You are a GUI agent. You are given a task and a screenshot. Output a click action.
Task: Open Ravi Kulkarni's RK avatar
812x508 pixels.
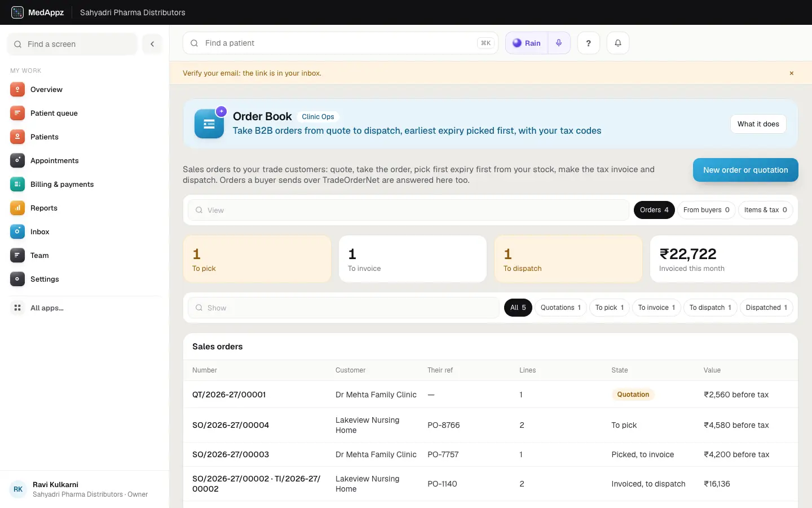click(18, 489)
